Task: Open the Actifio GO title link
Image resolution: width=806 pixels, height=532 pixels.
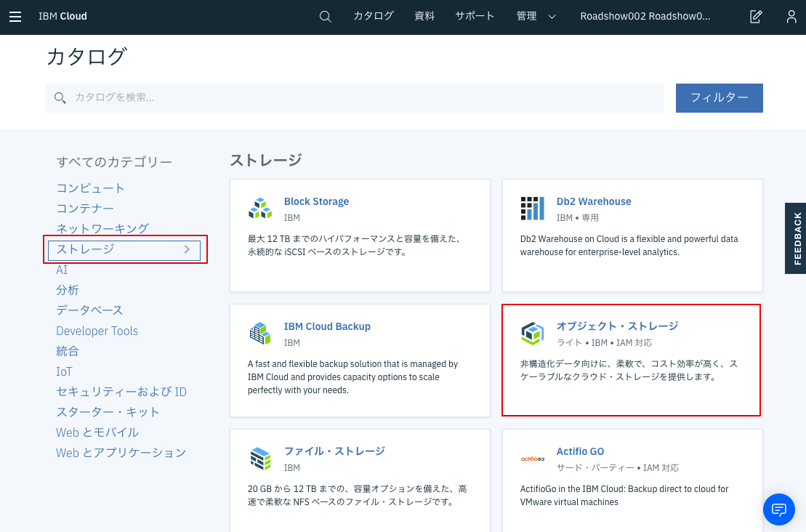Action: pyautogui.click(x=580, y=451)
